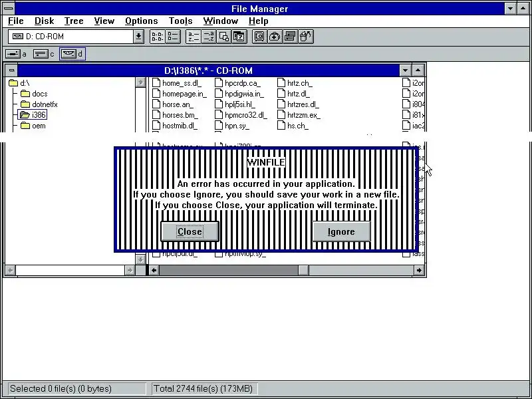Click the antivirus medical kit icon
The image size is (532, 399).
275,37
